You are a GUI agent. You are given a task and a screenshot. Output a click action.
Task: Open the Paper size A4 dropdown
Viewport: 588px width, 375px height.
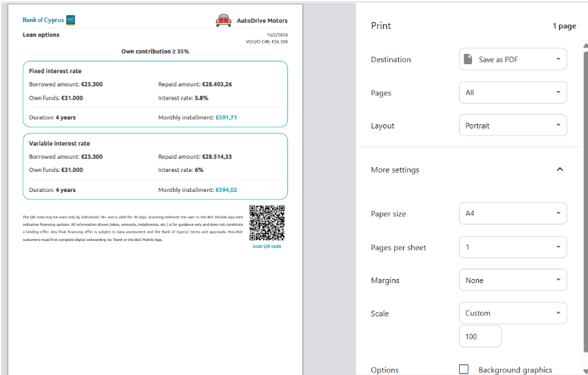pos(513,214)
